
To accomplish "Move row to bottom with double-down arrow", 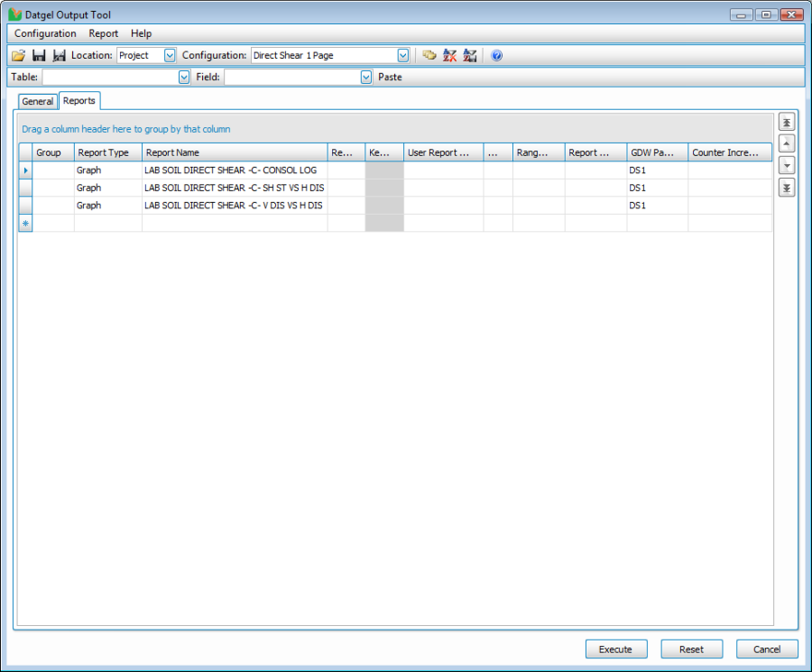I will pyautogui.click(x=787, y=188).
